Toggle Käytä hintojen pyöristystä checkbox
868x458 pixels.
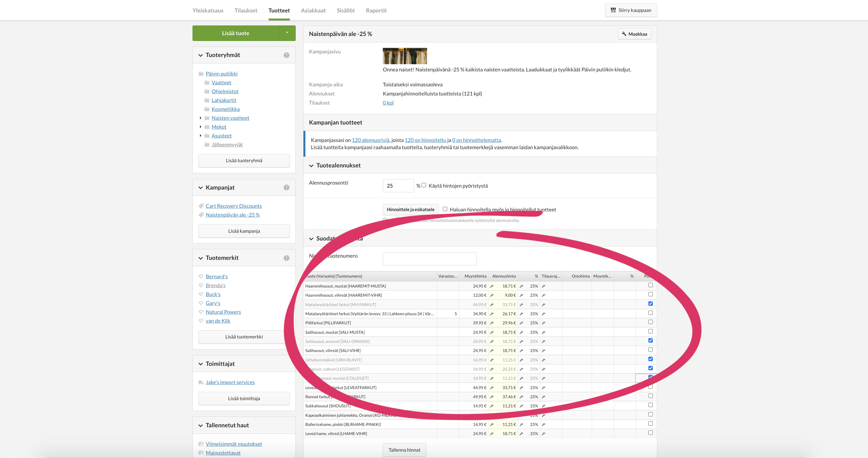click(x=424, y=185)
